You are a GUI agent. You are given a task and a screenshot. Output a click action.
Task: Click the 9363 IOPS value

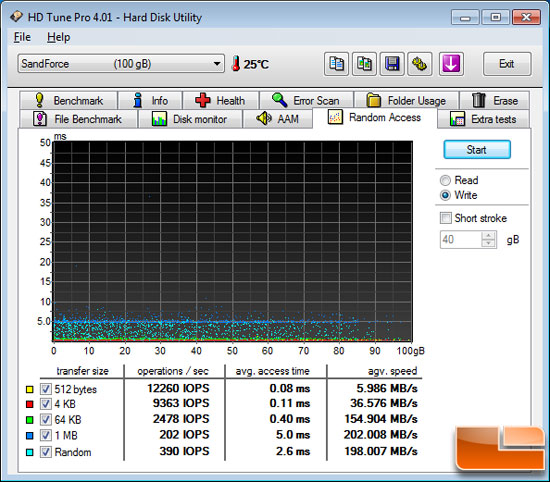point(181,403)
